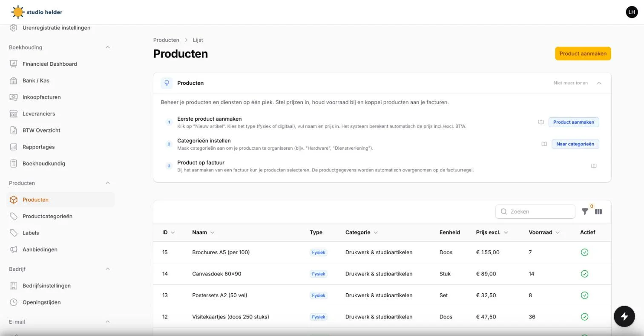The height and width of the screenshot is (336, 644).
Task: Sort the table by the Voorraad column
Action: point(544,232)
